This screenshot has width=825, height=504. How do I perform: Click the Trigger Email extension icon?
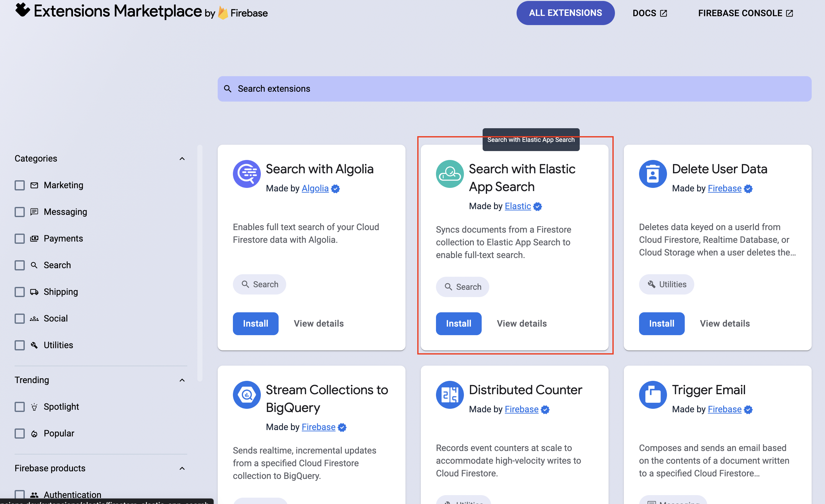[x=653, y=395]
